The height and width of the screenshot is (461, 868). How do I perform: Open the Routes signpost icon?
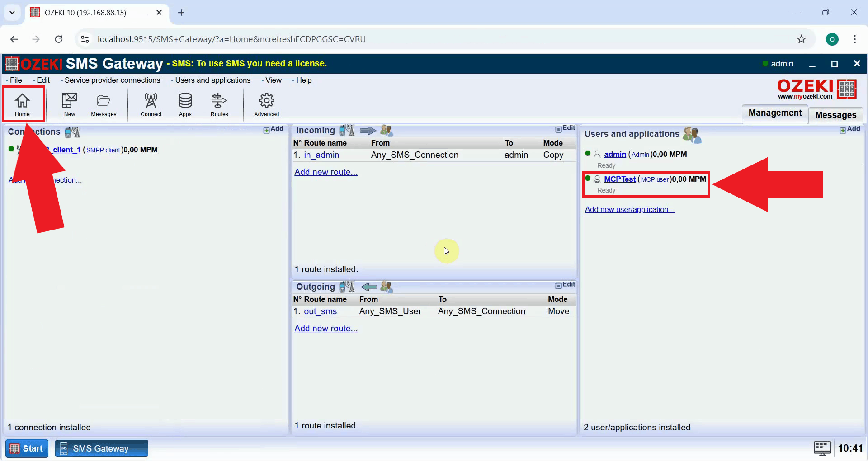tap(219, 104)
